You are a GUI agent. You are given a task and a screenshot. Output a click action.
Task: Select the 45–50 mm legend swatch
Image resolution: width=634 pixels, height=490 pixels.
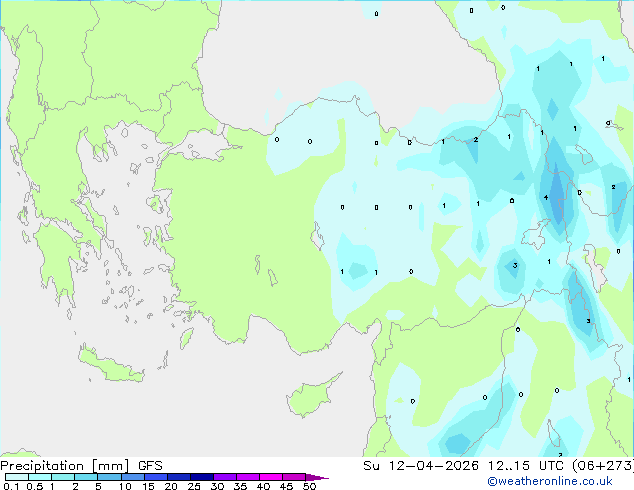pyautogui.click(x=294, y=477)
